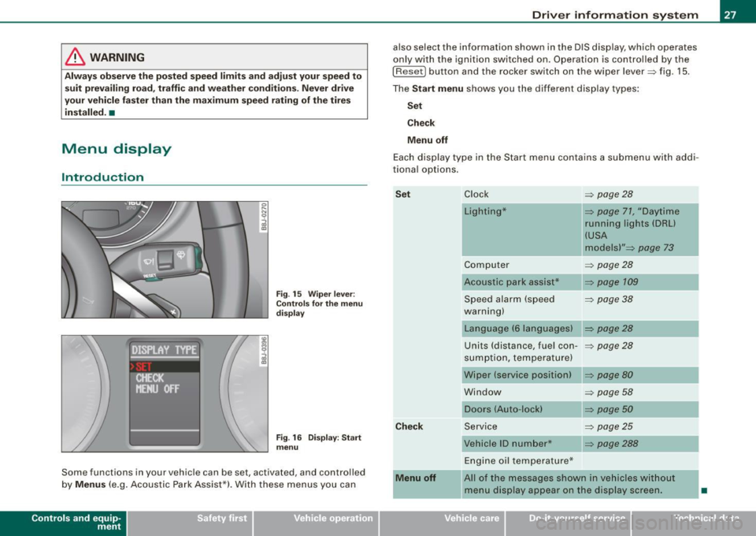This screenshot has width=756, height=536.
Task: Open page 38 reference for Speed alarm
Action: [x=609, y=299]
